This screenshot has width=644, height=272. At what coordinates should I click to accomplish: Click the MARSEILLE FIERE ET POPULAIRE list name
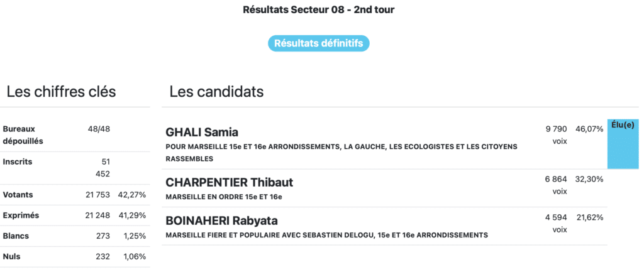click(x=326, y=236)
